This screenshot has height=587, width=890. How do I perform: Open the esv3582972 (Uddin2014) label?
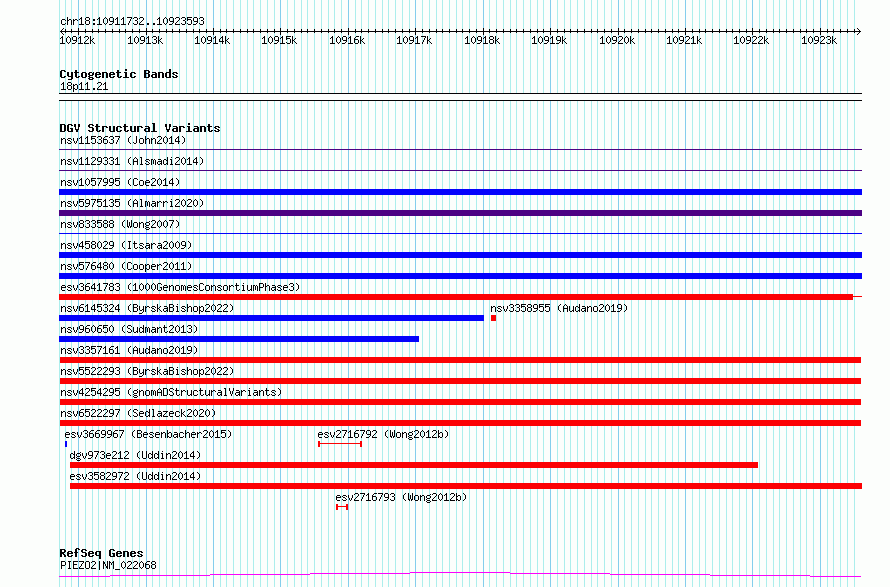click(135, 476)
